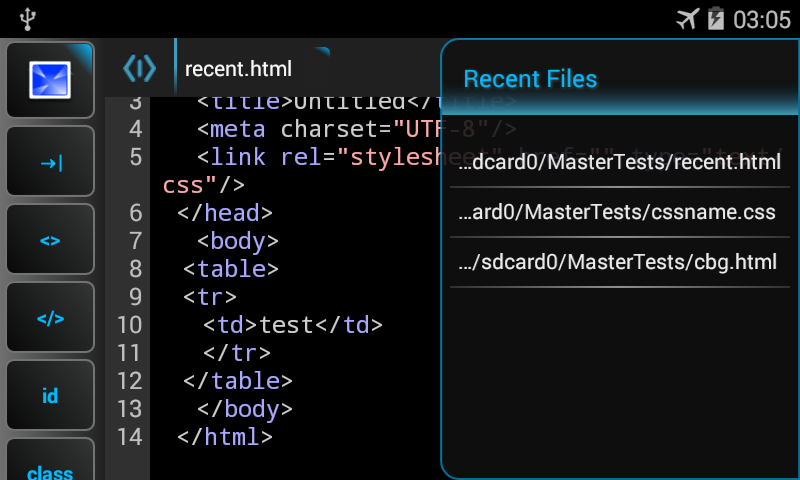Screen dimensions: 800x480
Task: Insert a class attribute using the class button
Action: point(50,462)
